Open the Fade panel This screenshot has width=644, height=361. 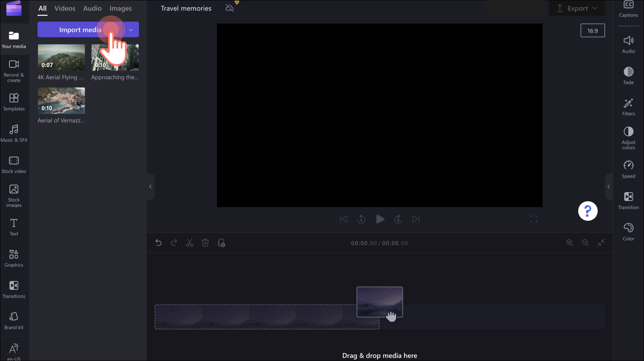629,76
